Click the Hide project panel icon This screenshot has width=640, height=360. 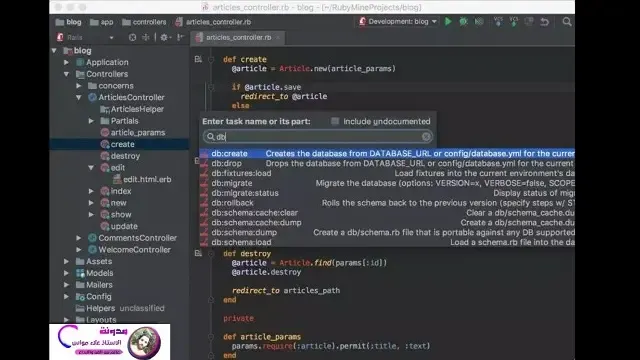[x=180, y=38]
